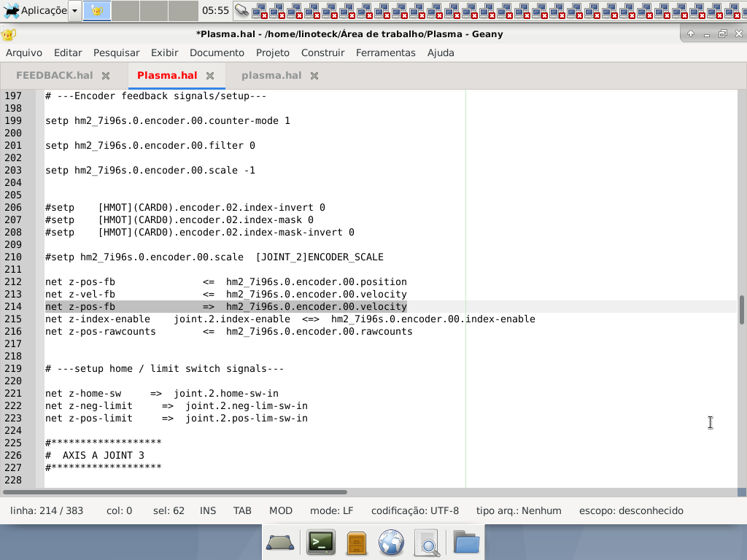Open the file manager cabinet icon in the dock
The height and width of the screenshot is (560, 747).
point(356,542)
